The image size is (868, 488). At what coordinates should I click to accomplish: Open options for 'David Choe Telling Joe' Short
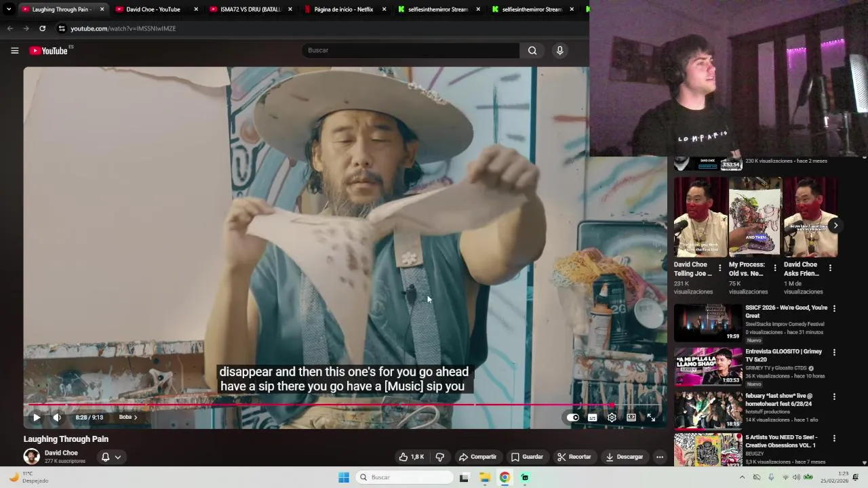[x=719, y=268]
